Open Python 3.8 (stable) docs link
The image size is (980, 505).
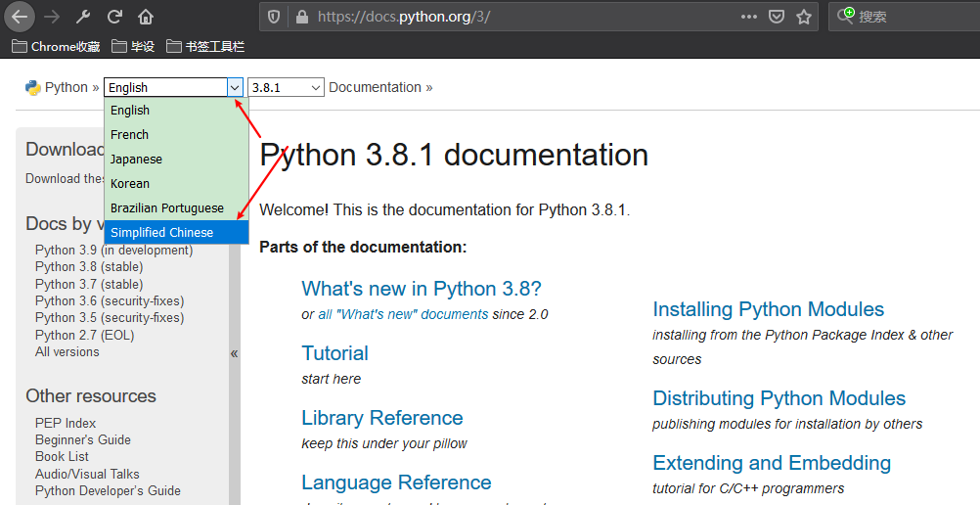coord(89,267)
